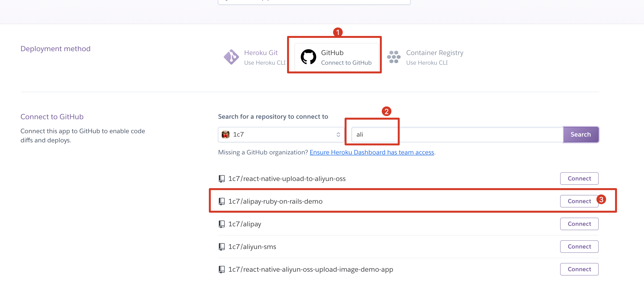Choose the Container Registry deployment method
The width and height of the screenshot is (644, 304).
pos(434,57)
